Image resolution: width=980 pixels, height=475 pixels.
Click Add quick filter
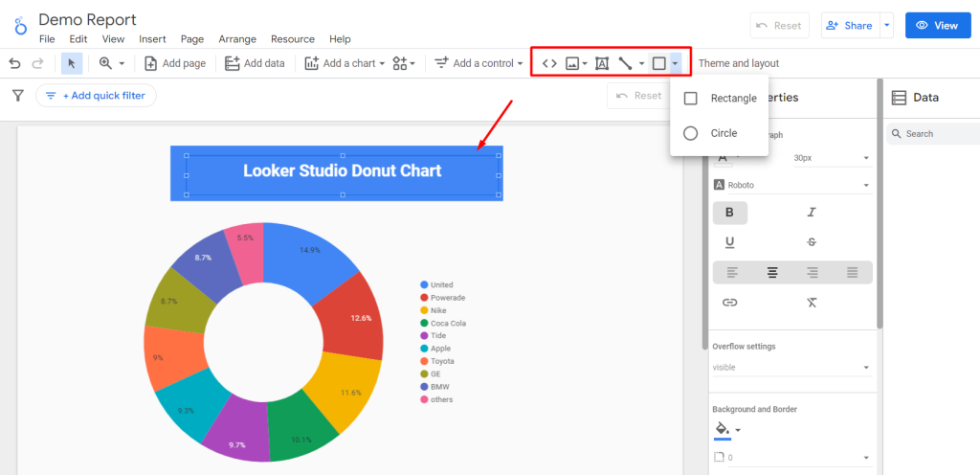[96, 96]
